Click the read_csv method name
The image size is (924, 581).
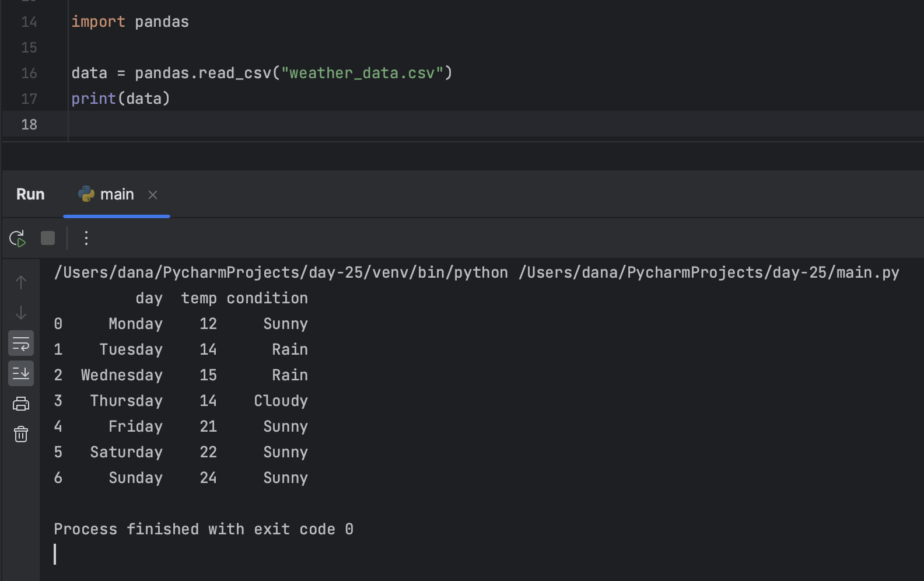[235, 73]
